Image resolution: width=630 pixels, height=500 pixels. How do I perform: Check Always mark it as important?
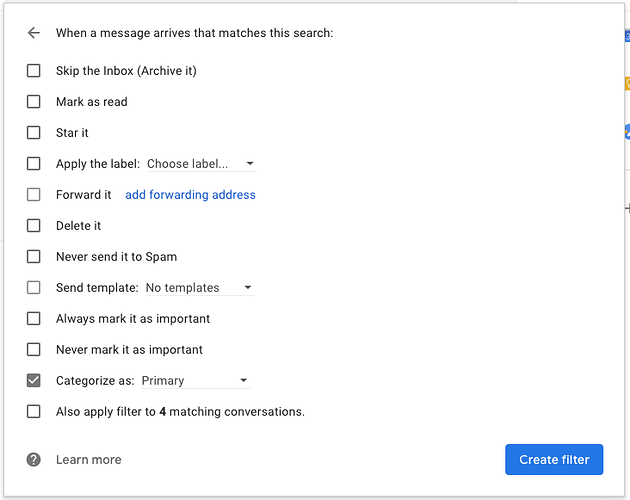pyautogui.click(x=34, y=319)
